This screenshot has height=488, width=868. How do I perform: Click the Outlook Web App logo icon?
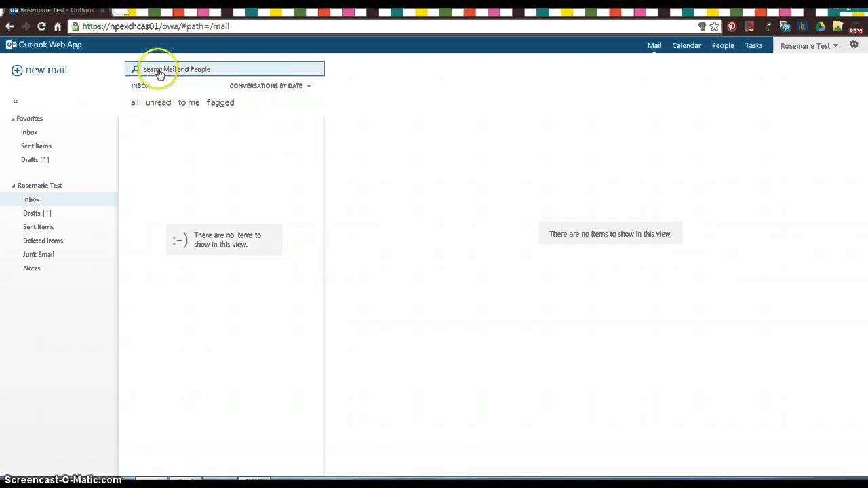point(11,45)
